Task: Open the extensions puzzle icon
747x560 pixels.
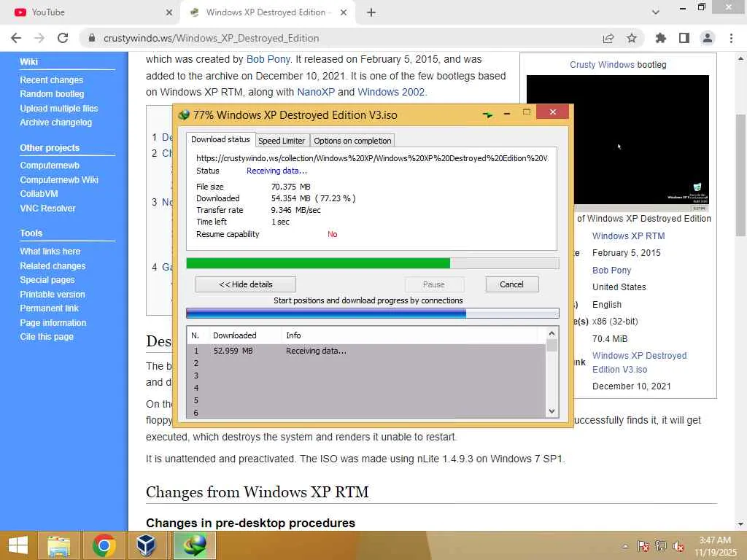Action: tap(660, 38)
